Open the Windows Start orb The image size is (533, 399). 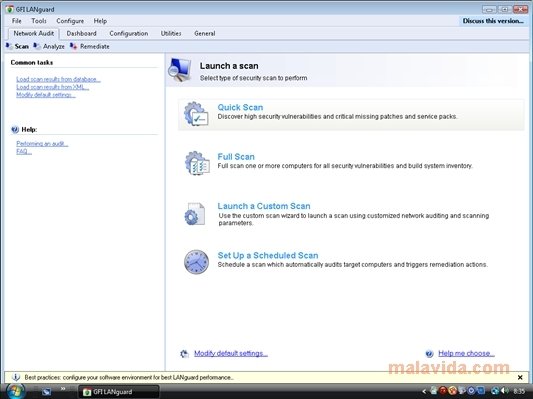click(x=15, y=391)
